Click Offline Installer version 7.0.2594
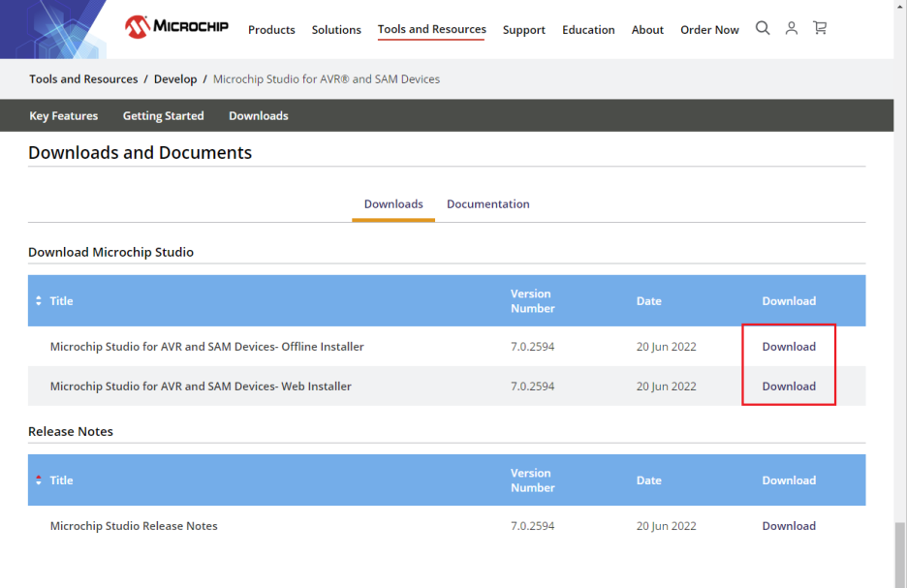The width and height of the screenshot is (907, 588). [532, 347]
